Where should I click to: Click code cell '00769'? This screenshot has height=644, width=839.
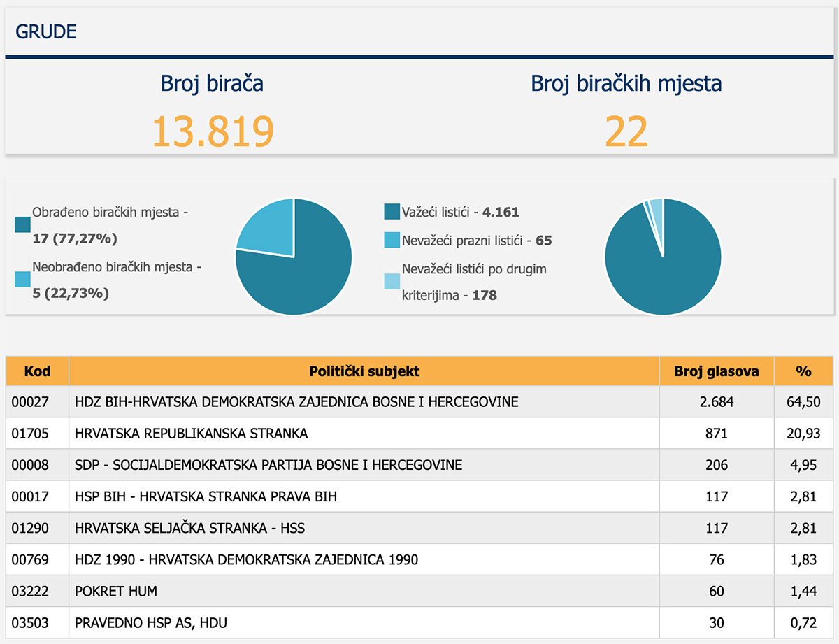click(x=37, y=559)
